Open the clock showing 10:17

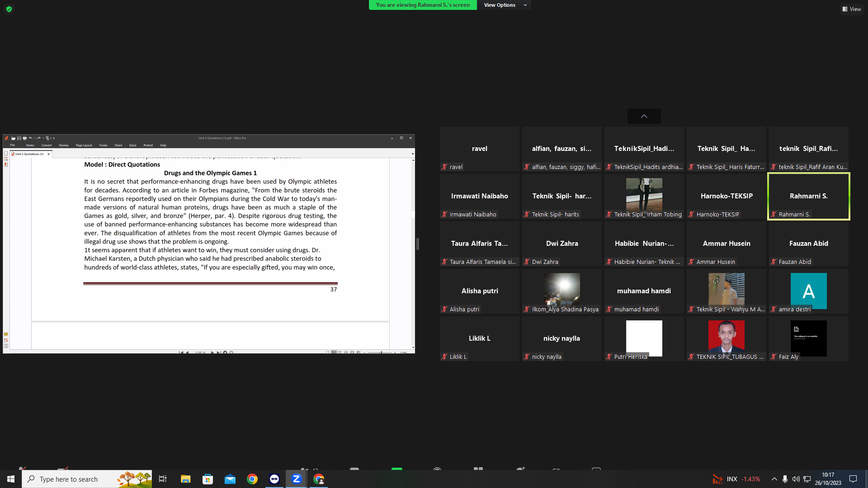[828, 479]
